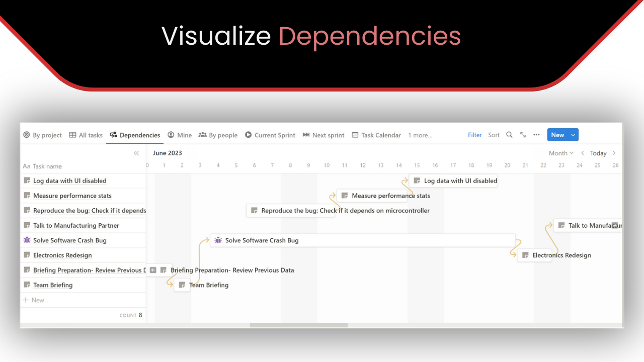The height and width of the screenshot is (362, 644).
Task: Open 'Briefing Preparation' row in table
Action: pos(83,270)
